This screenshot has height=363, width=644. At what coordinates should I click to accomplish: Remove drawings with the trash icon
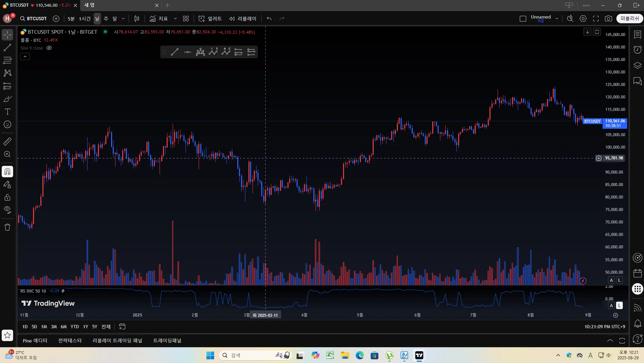click(x=7, y=227)
